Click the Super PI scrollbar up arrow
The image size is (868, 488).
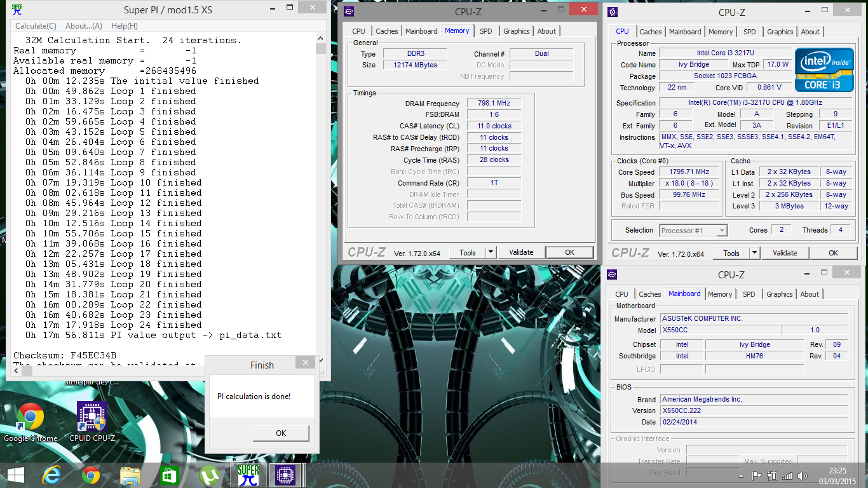pos(321,37)
